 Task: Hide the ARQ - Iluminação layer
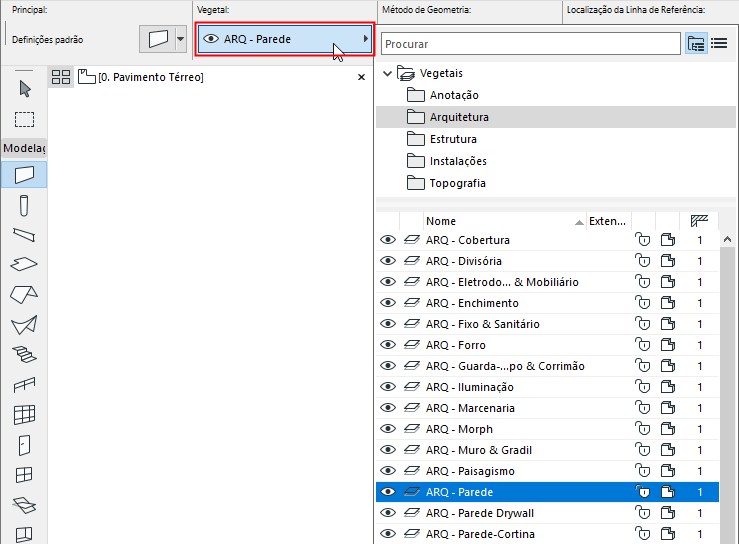click(388, 387)
